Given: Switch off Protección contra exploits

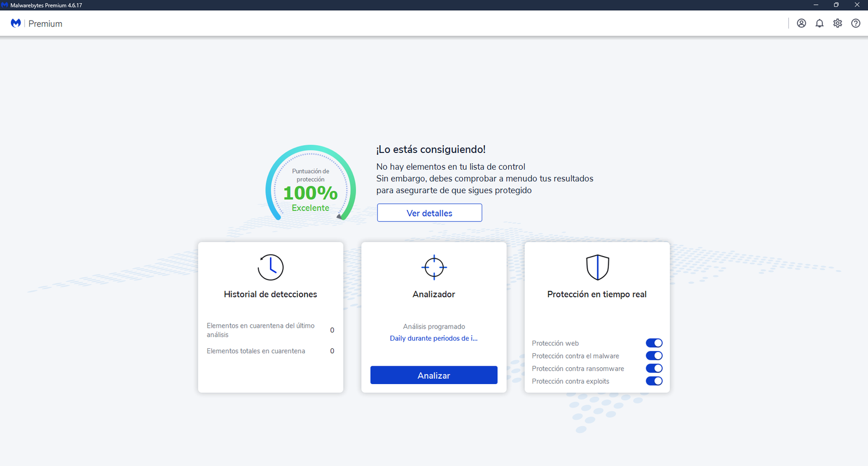Looking at the screenshot, I should pos(654,381).
